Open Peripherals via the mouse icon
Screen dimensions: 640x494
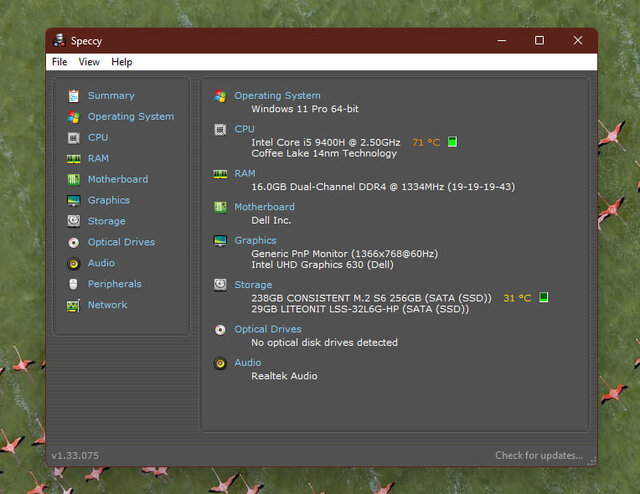(73, 284)
